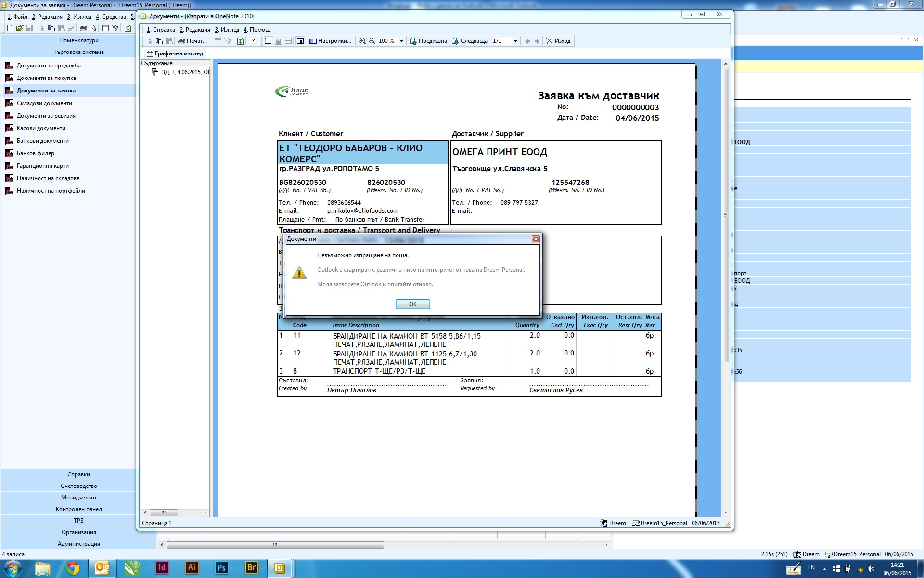Toggle the contents pane icon in preview toolbar
924x578 pixels.
[300, 41]
